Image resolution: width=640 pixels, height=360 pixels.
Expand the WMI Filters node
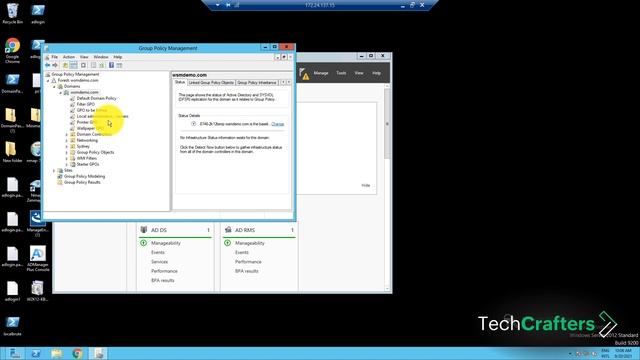click(x=67, y=158)
